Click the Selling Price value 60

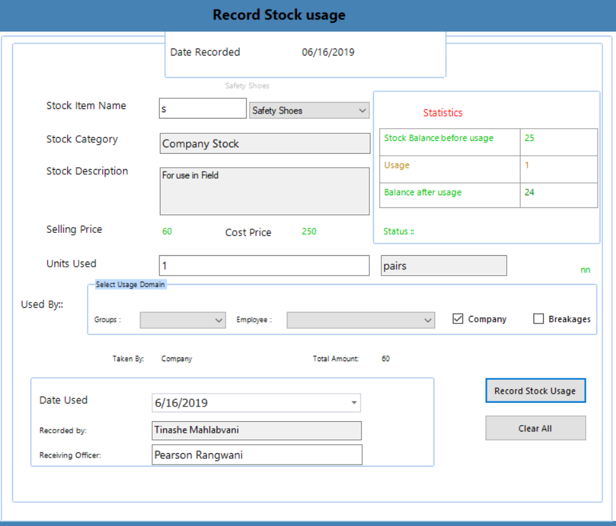tap(167, 231)
